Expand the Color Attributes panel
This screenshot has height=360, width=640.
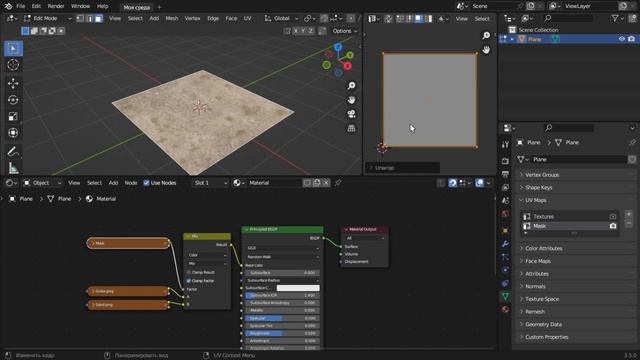[x=543, y=248]
